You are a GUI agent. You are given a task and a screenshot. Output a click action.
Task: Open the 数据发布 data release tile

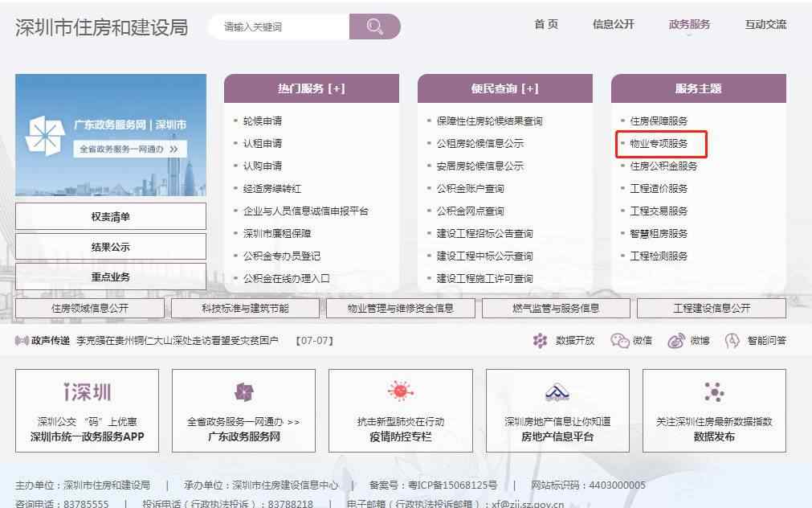(x=714, y=410)
